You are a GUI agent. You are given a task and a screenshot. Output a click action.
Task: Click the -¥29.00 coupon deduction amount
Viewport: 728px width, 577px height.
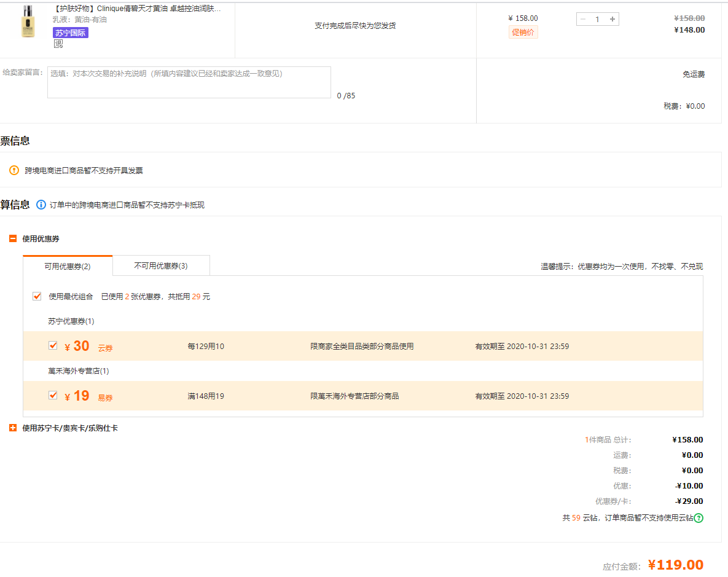click(x=689, y=501)
